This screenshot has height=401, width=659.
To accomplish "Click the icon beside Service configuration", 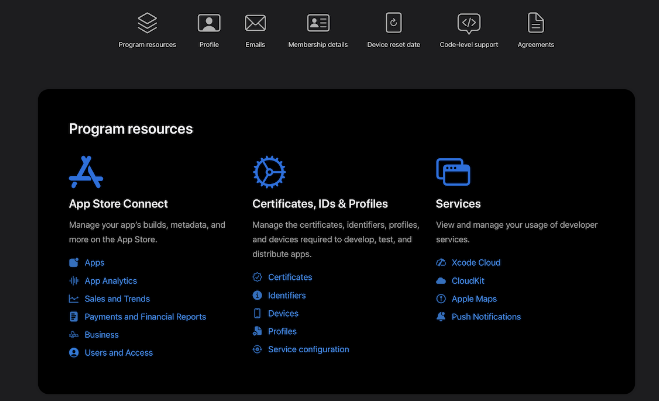I will click(257, 349).
